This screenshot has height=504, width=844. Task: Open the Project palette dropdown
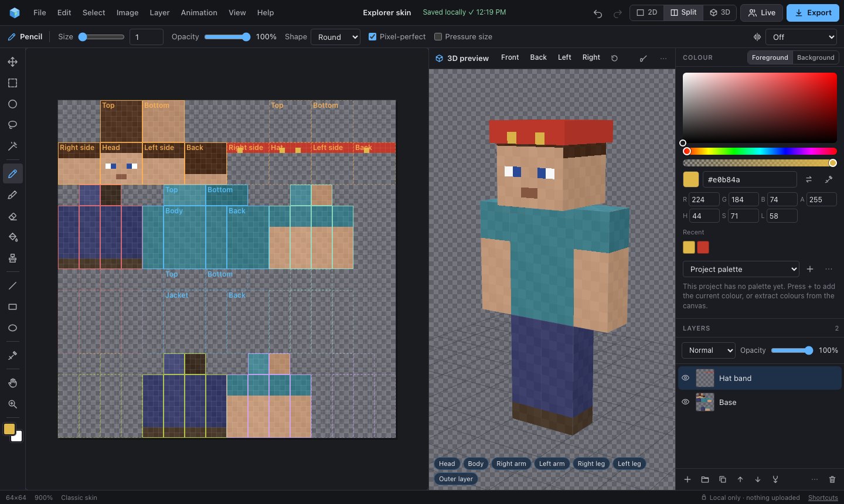(741, 269)
